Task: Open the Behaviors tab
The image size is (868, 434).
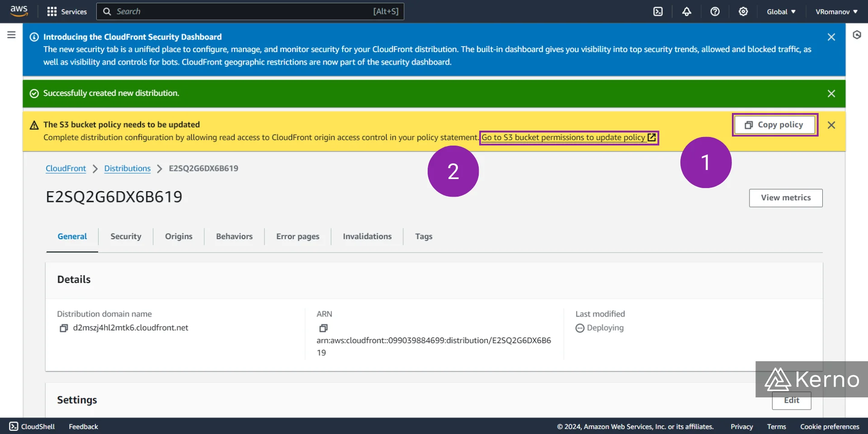Action: click(x=234, y=236)
